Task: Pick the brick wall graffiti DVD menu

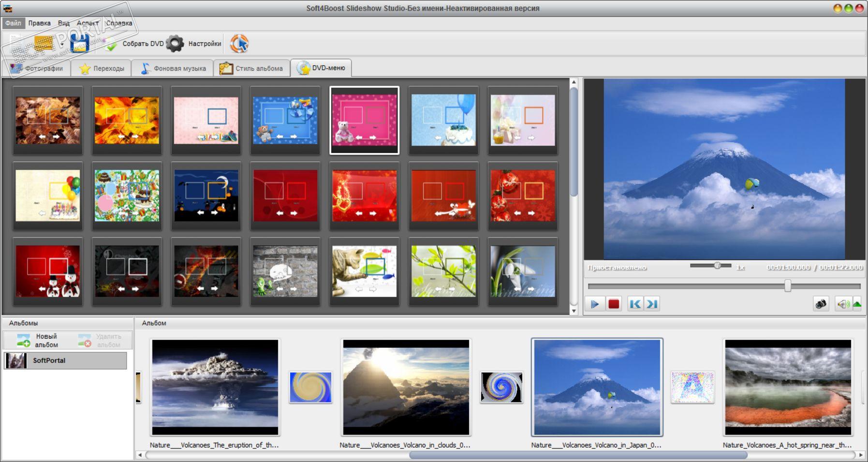Action: click(285, 271)
